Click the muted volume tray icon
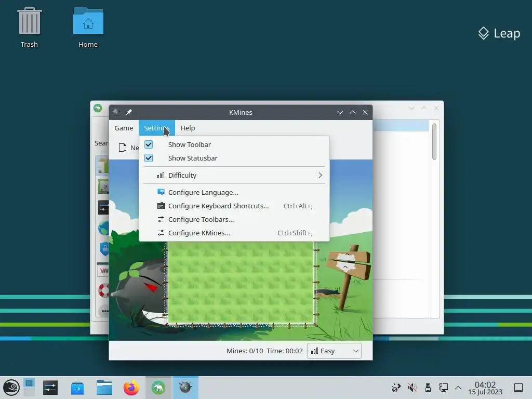 click(x=412, y=388)
